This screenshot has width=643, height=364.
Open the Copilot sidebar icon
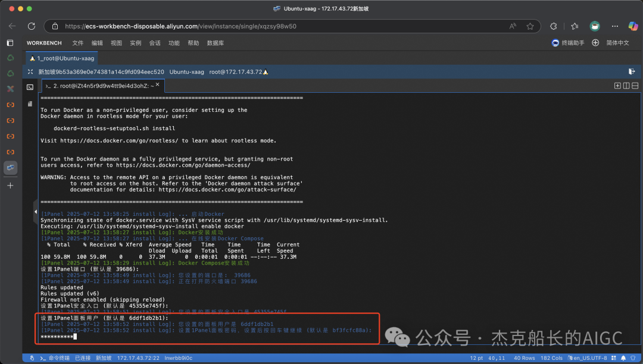(633, 26)
